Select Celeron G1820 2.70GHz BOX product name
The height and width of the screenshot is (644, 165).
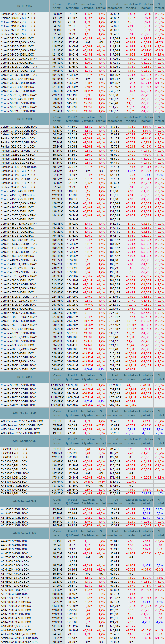pos(19,127)
